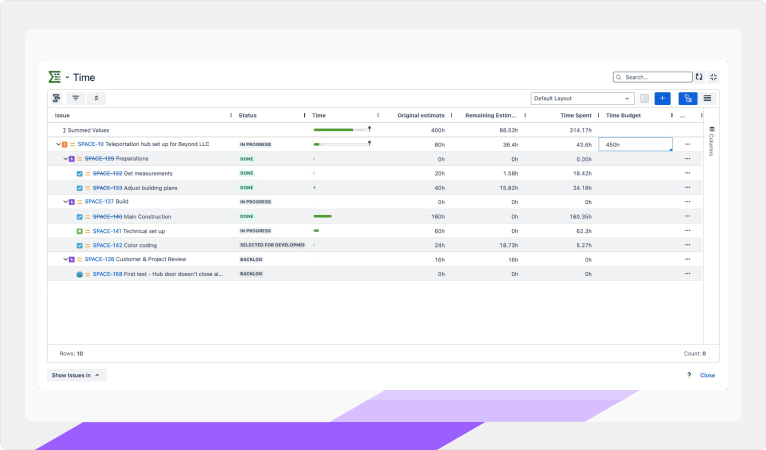
Task: Expand the Show Issues in menu
Action: point(76,375)
